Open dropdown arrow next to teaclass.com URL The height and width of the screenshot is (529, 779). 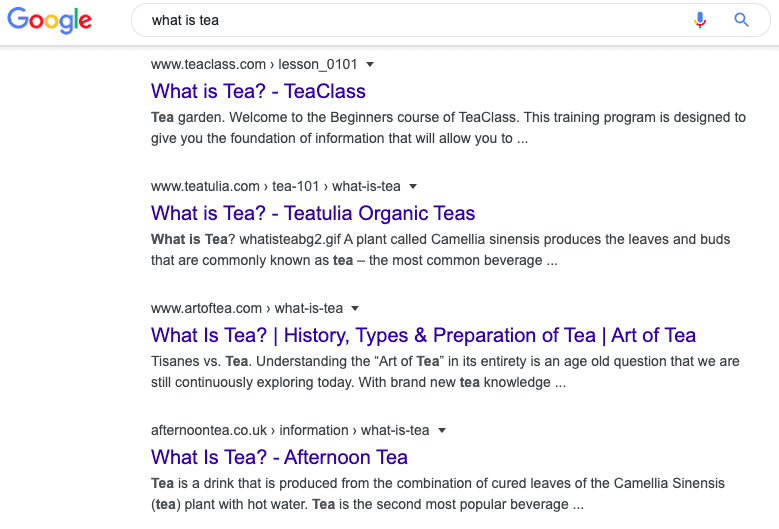point(370,64)
